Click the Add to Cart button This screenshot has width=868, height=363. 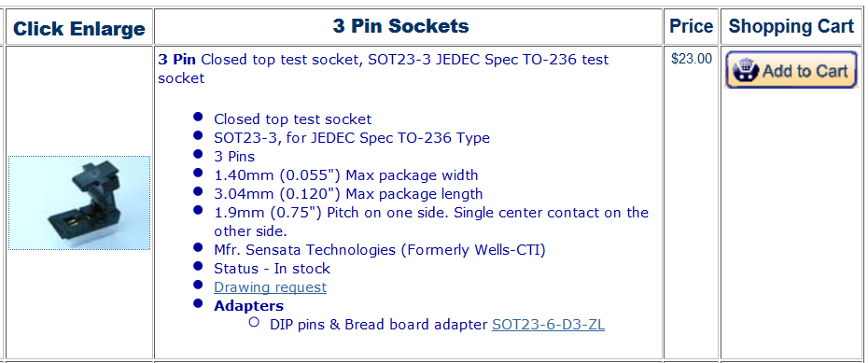[791, 70]
